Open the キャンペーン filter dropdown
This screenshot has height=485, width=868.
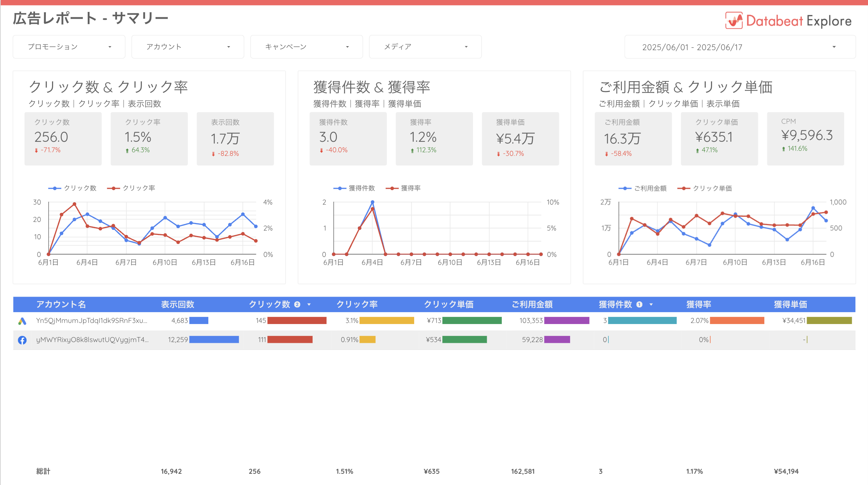(x=307, y=47)
